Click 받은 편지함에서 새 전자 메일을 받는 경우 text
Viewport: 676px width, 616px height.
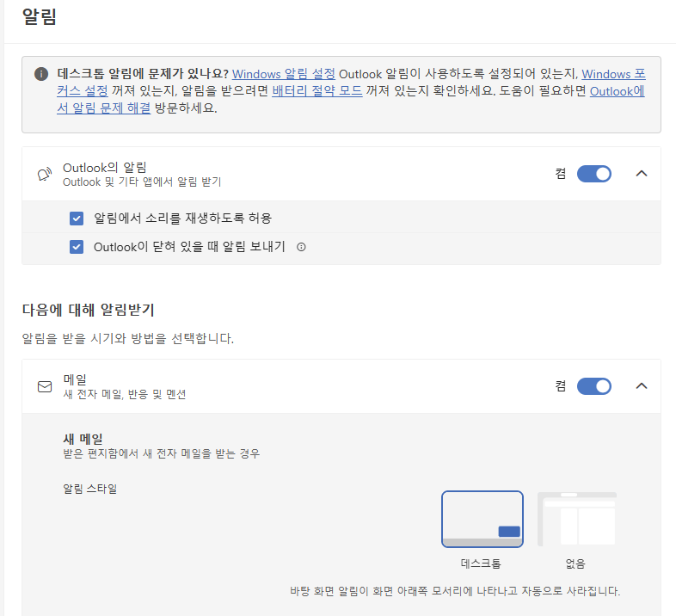coord(161,453)
